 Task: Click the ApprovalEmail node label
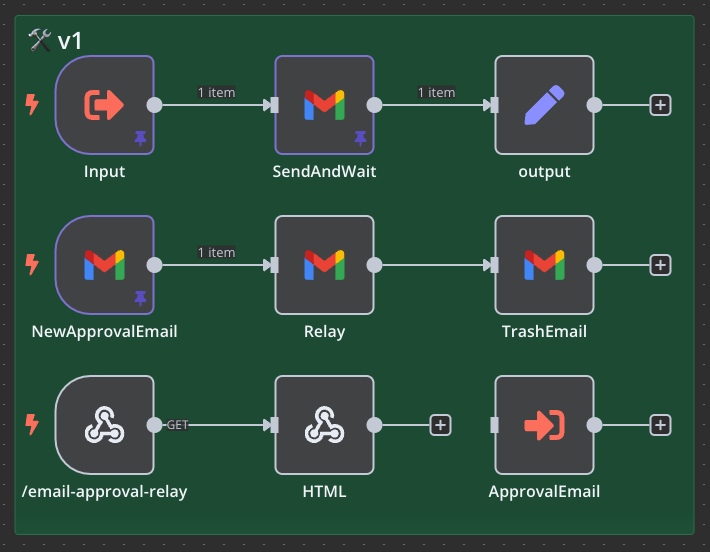(544, 492)
